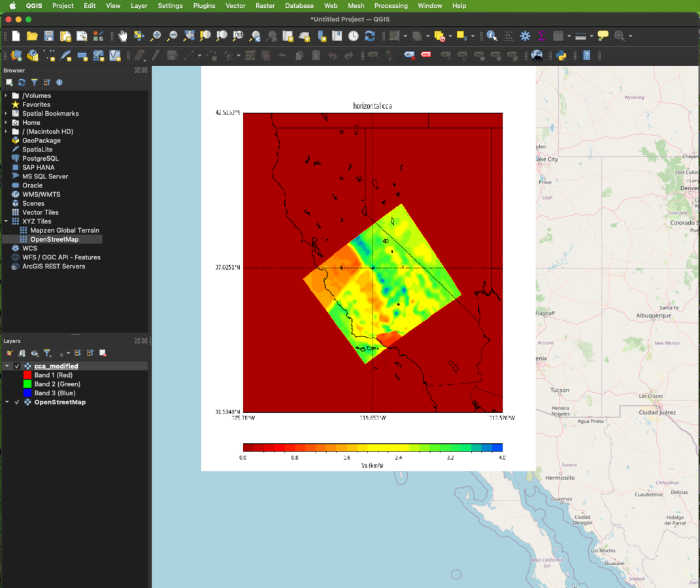This screenshot has height=588, width=700.
Task: Expand the /Volumes folder in Browser
Action: [7, 95]
